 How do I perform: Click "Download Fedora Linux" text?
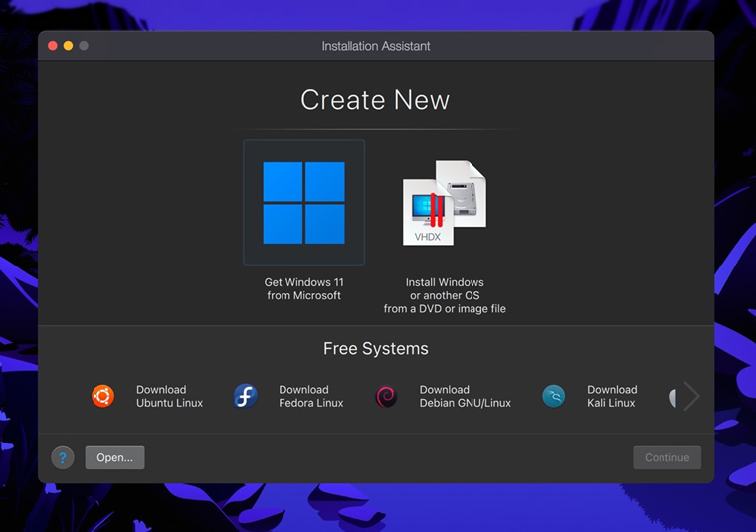(x=311, y=396)
